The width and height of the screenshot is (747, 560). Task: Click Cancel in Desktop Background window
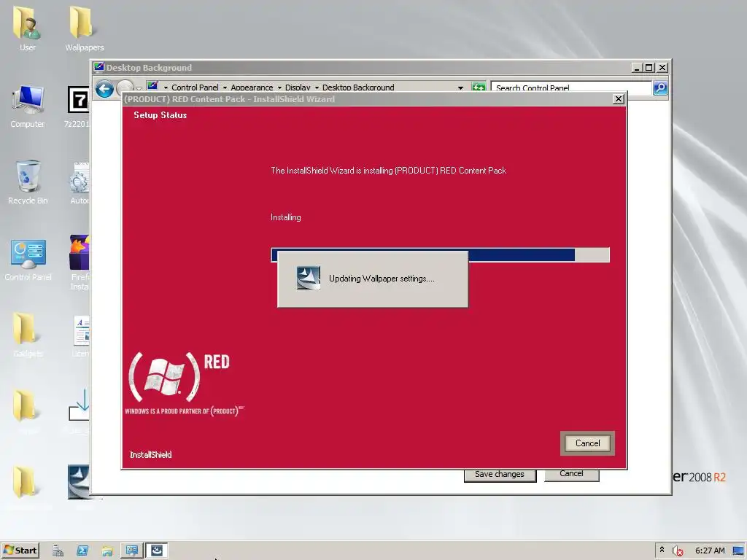tap(571, 474)
